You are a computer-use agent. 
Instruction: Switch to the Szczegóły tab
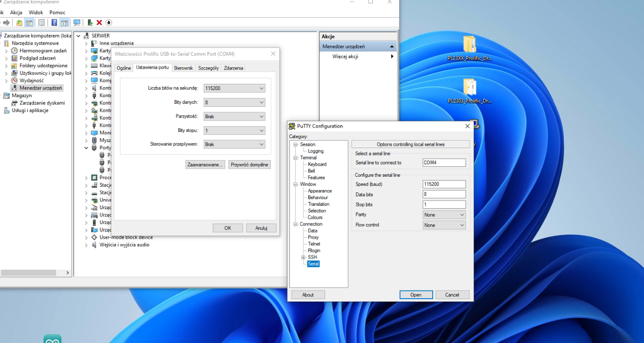click(208, 68)
